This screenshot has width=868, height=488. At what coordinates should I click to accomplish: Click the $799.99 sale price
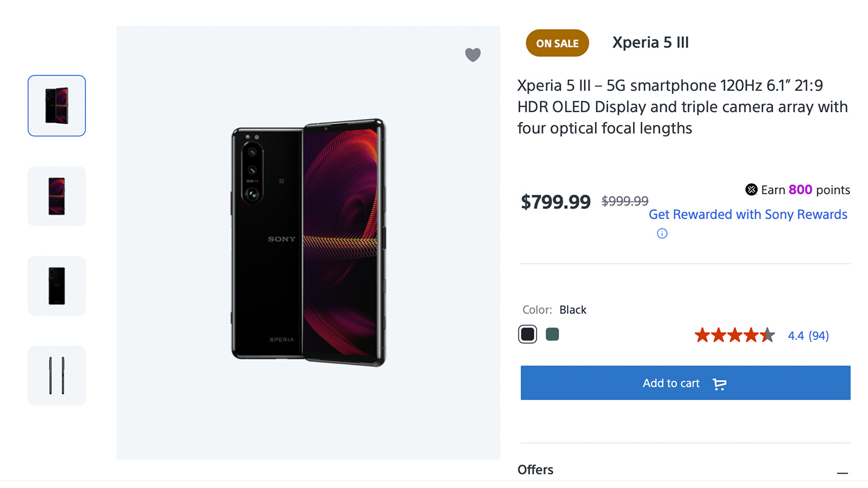pos(556,202)
